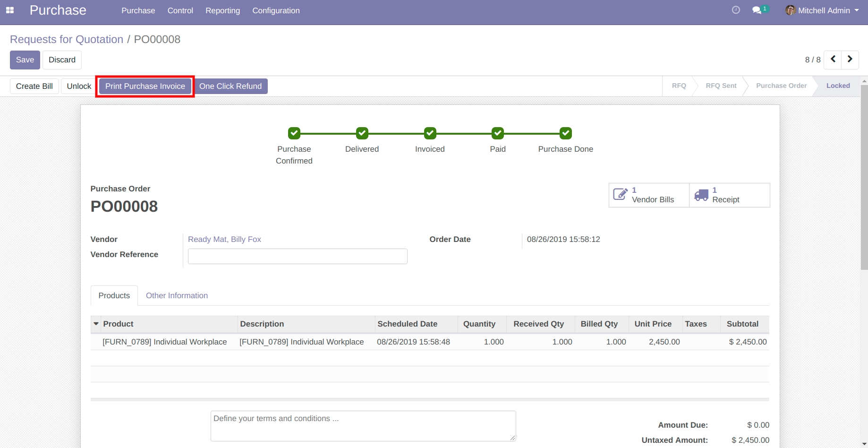This screenshot has width=868, height=448.
Task: Open the activities clock icon
Action: coord(736,10)
